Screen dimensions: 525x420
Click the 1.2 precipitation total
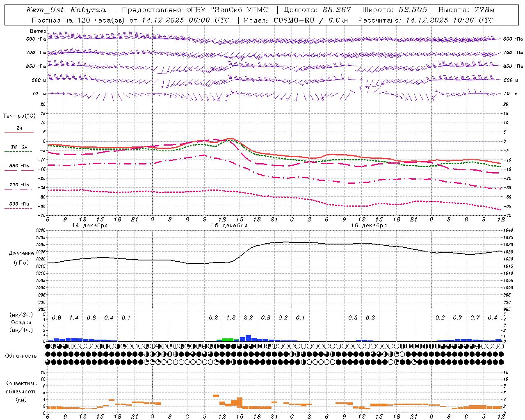click(x=231, y=318)
